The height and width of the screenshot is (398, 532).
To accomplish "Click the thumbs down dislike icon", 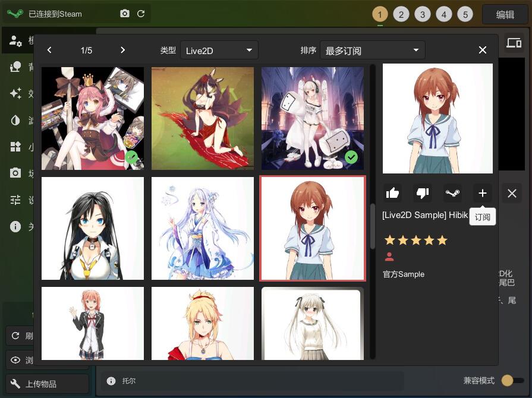I will pos(423,193).
